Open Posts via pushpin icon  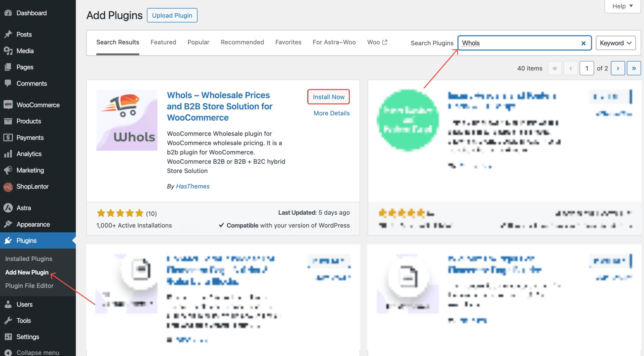click(8, 34)
